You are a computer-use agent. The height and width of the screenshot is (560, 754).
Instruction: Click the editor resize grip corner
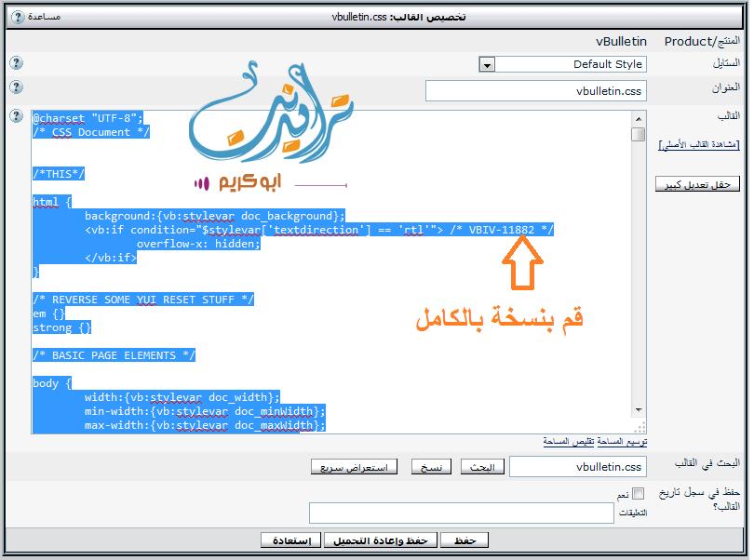pos(640,427)
